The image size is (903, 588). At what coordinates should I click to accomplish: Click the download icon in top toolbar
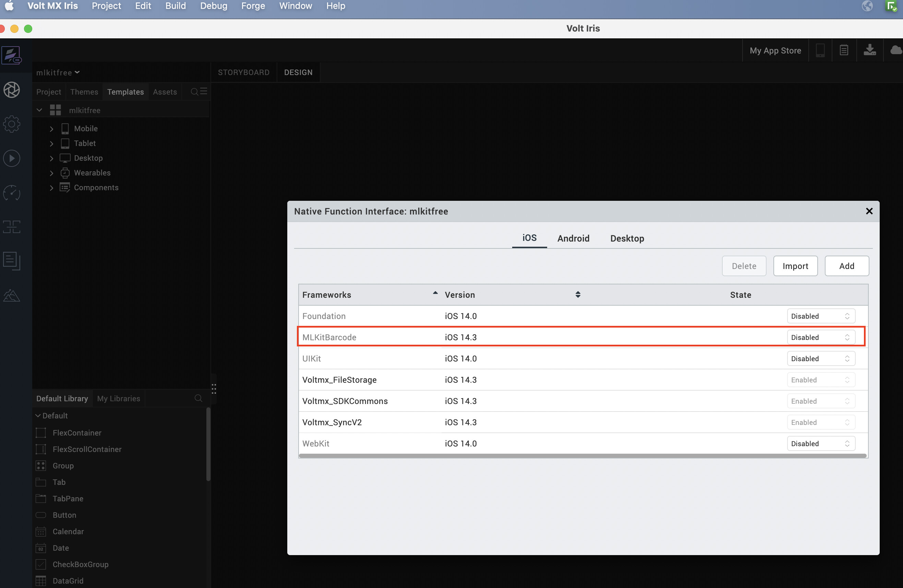[870, 50]
